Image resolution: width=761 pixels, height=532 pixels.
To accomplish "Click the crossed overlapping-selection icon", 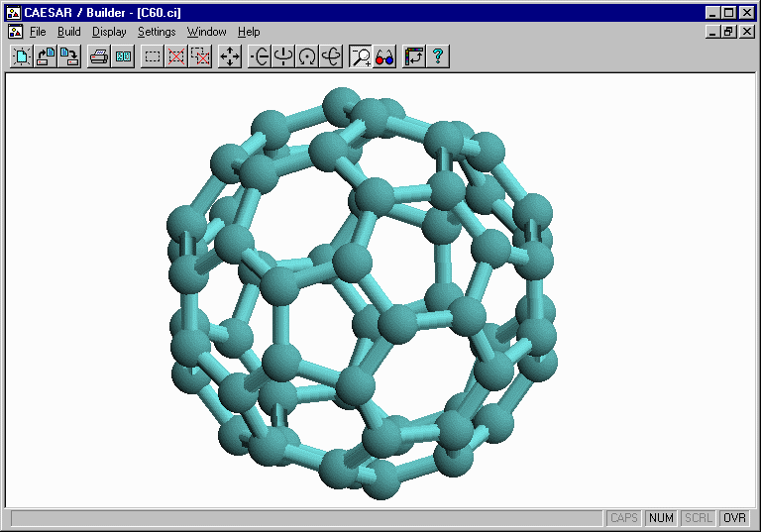I will (x=200, y=56).
